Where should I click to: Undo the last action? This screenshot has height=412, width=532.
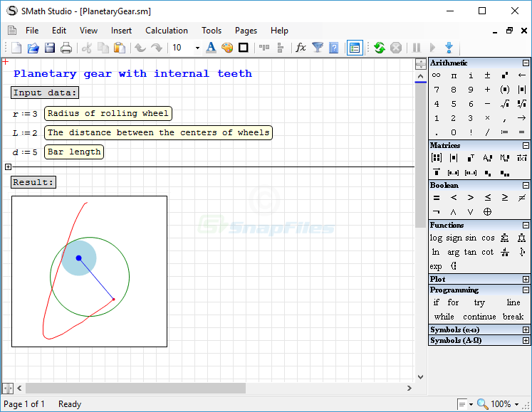[140, 48]
